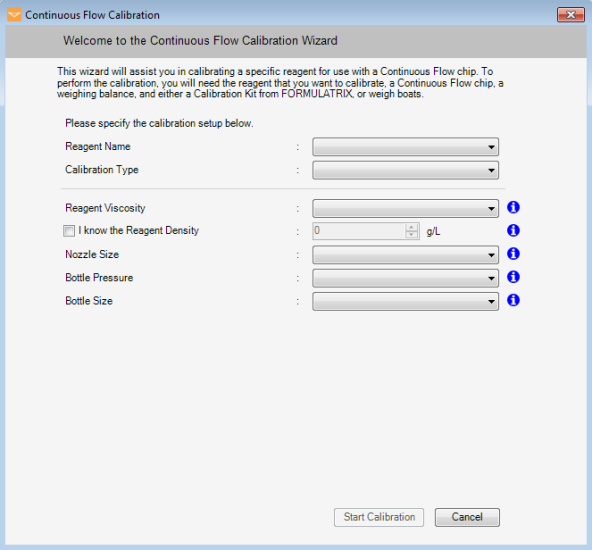
Task: Expand the Bottle Pressure dropdown
Action: click(x=405, y=278)
